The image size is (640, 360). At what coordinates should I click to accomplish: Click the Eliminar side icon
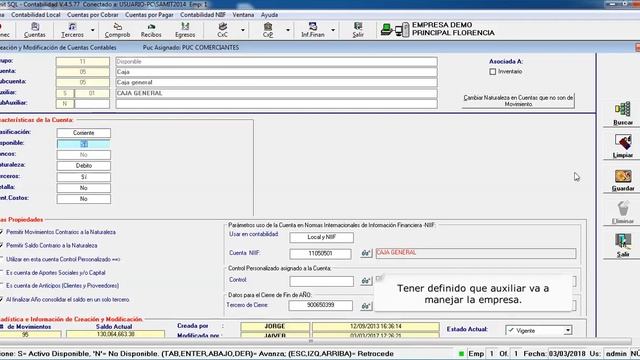tap(623, 212)
